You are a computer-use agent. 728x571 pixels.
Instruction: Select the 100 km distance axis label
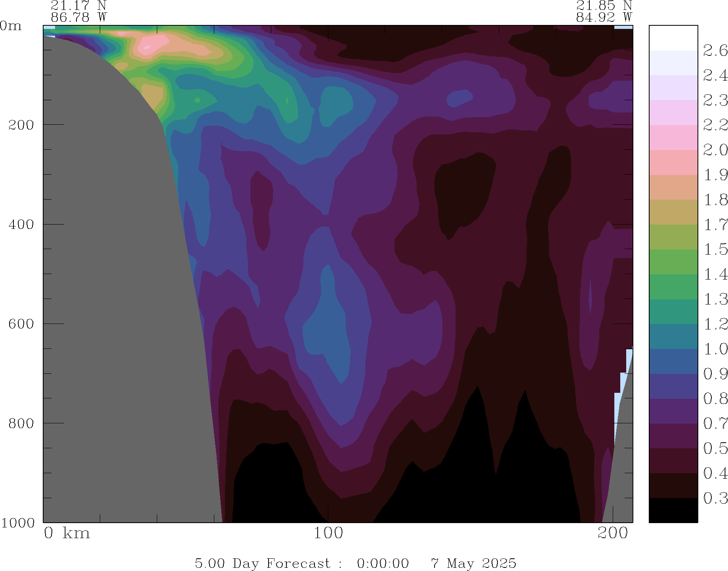pos(328,533)
